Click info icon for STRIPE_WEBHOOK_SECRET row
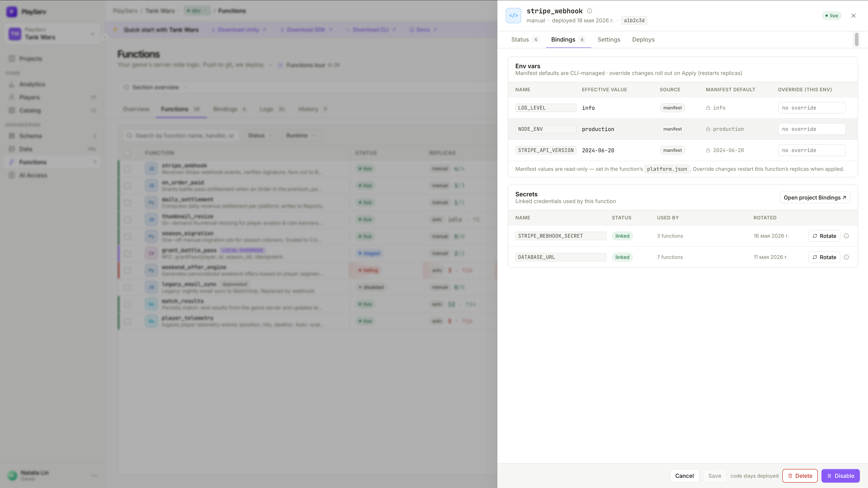The height and width of the screenshot is (488, 868). click(x=846, y=236)
